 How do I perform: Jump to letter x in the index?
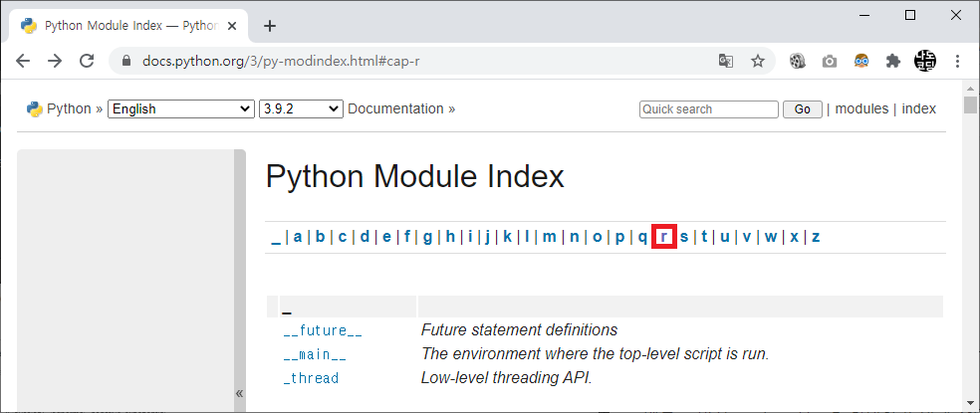click(x=794, y=237)
